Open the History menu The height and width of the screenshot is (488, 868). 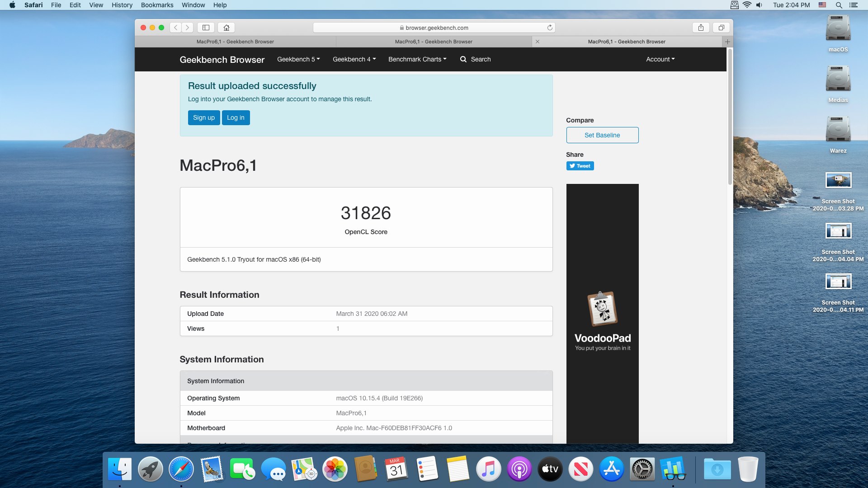coord(122,5)
